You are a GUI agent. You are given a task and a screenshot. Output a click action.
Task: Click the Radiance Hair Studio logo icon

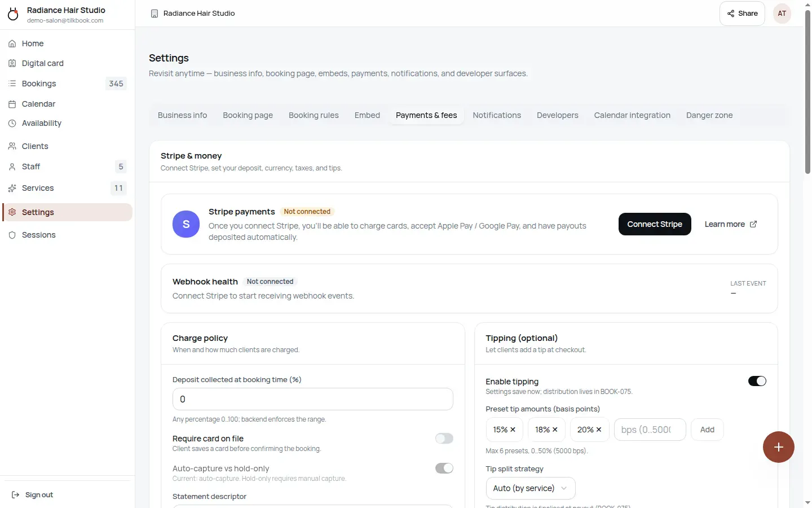[13, 14]
